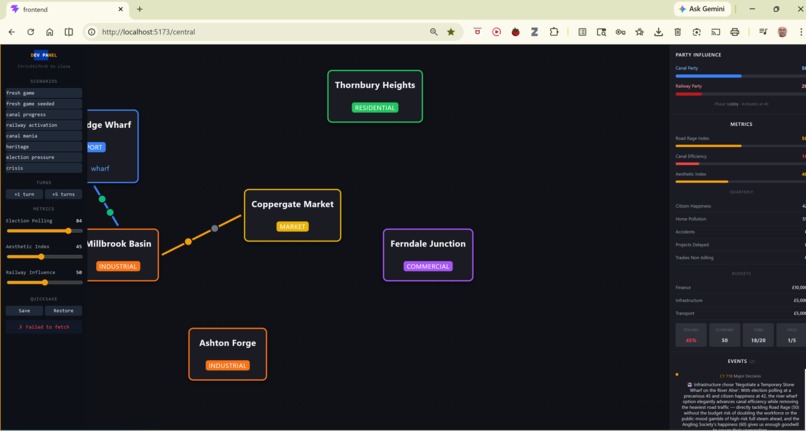
Task: Open the password key manager icon
Action: (x=620, y=32)
